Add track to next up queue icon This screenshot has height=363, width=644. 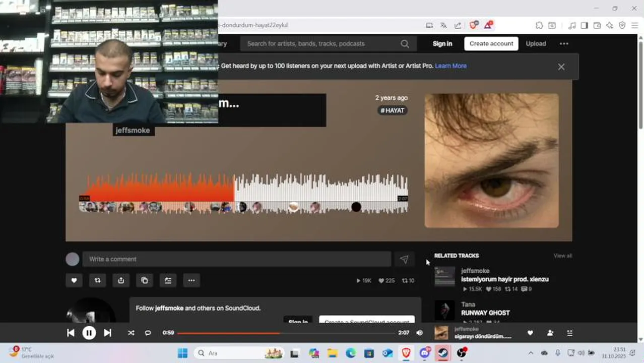click(x=168, y=280)
